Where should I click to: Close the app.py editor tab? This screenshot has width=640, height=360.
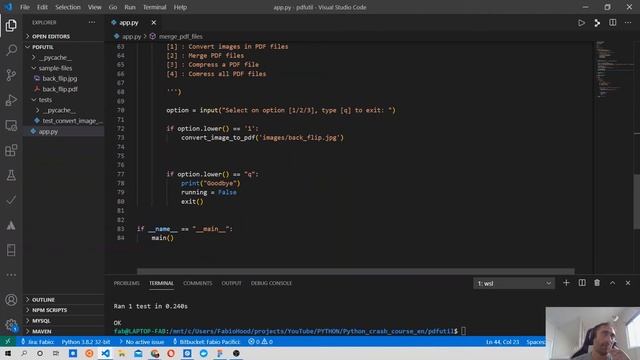tap(153, 23)
